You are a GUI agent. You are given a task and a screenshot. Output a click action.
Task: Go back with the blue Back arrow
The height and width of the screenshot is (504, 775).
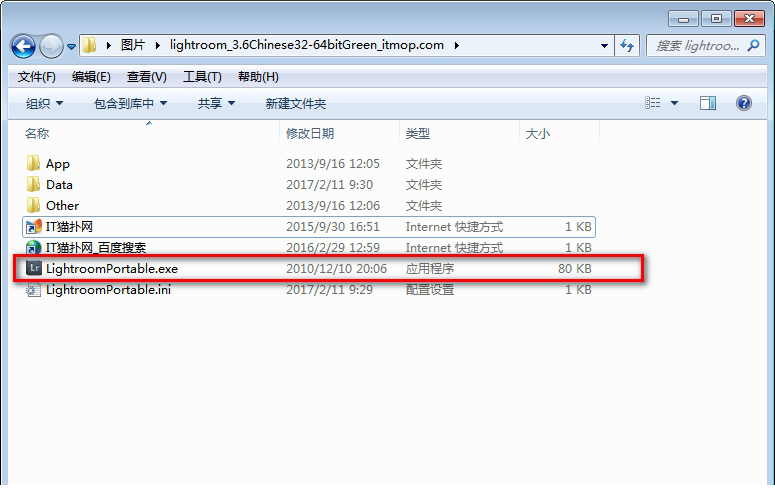click(x=23, y=46)
